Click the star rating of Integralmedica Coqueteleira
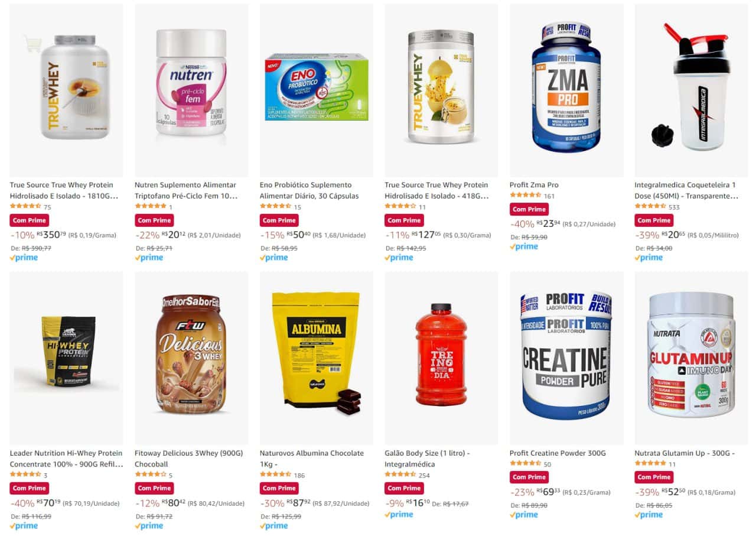The width and height of the screenshot is (756, 536). (650, 206)
